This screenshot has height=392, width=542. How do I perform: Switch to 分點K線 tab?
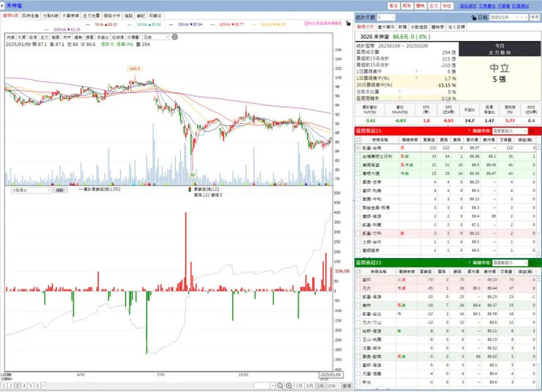51,16
